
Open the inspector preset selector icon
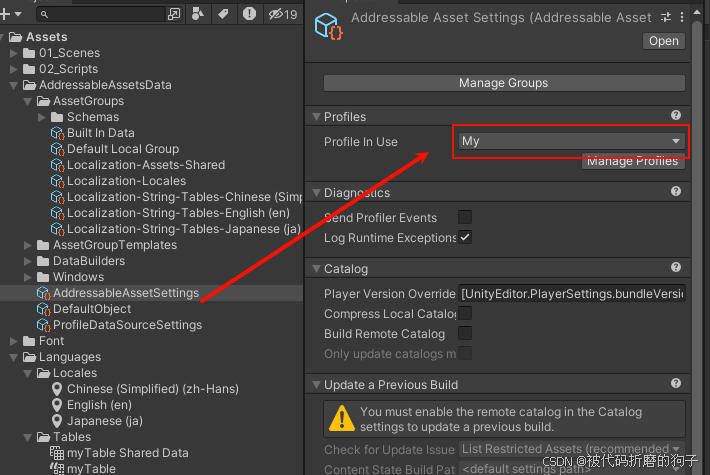coord(666,17)
